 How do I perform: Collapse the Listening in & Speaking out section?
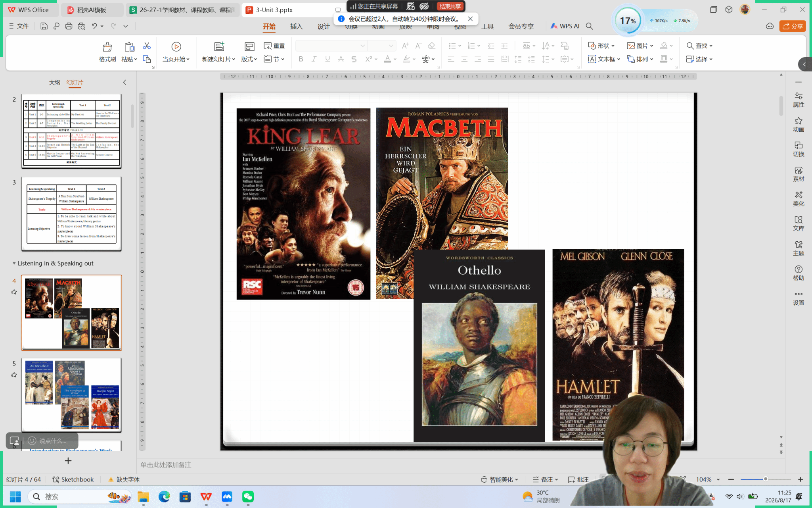point(14,263)
